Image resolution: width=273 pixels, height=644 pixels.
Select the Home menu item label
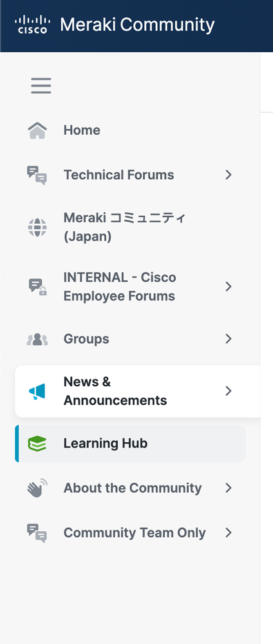[x=82, y=130]
